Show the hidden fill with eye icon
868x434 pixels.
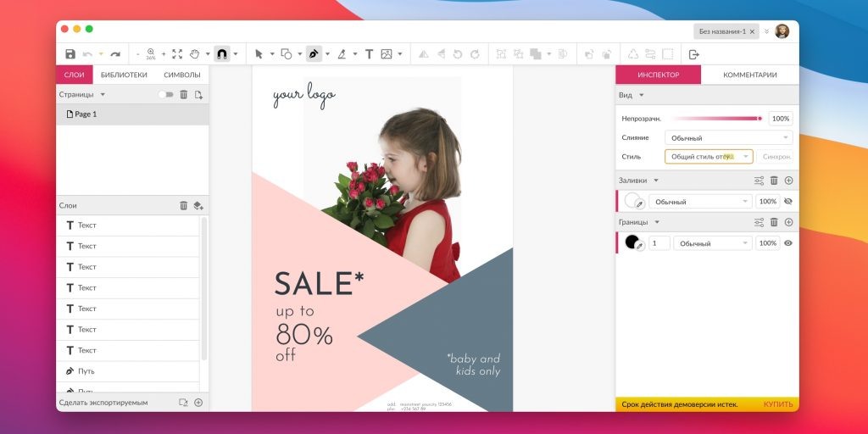pyautogui.click(x=788, y=202)
